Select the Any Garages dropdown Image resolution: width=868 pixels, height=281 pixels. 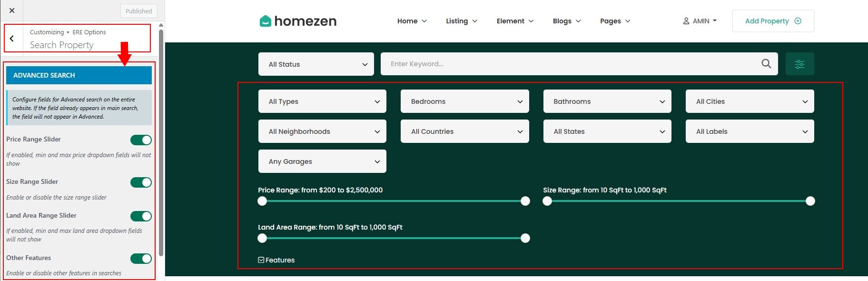(322, 161)
